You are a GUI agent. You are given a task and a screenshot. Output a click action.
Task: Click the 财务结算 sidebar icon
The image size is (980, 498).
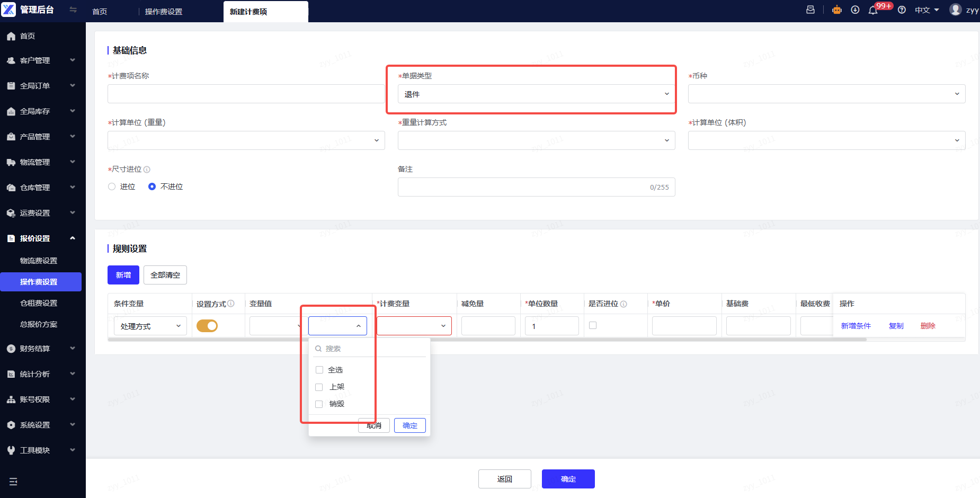(x=11, y=349)
